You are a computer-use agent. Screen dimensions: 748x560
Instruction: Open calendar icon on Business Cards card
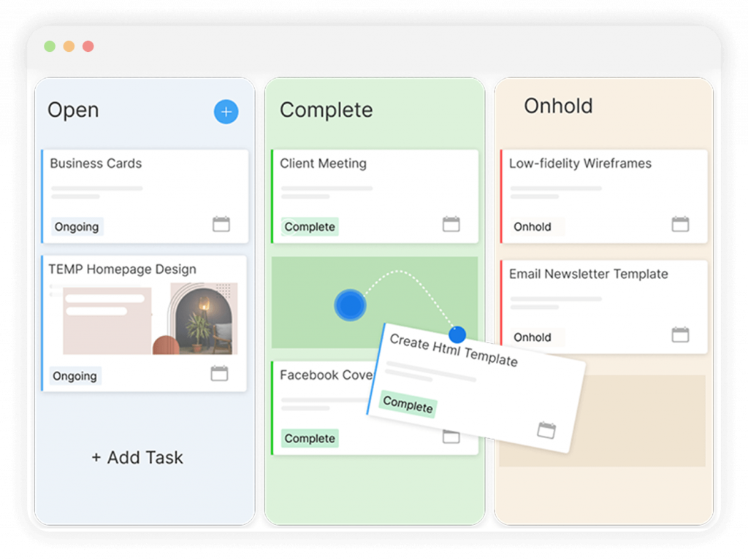click(x=221, y=224)
